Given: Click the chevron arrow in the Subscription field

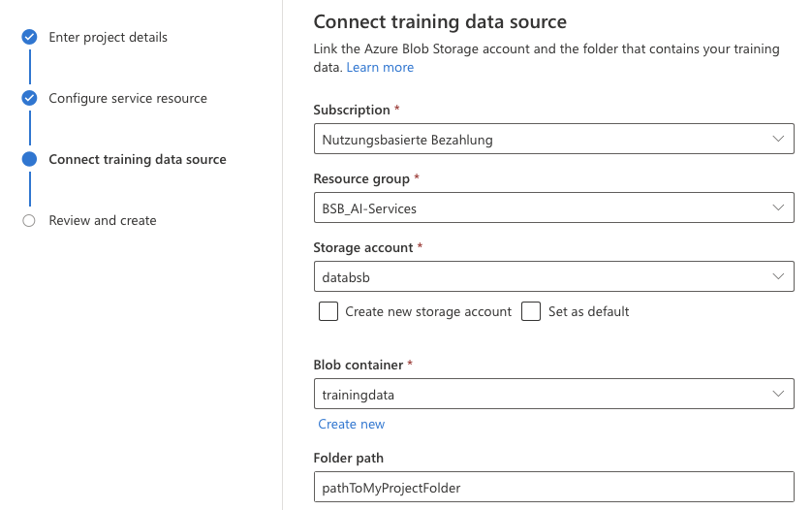Looking at the screenshot, I should (x=778, y=139).
